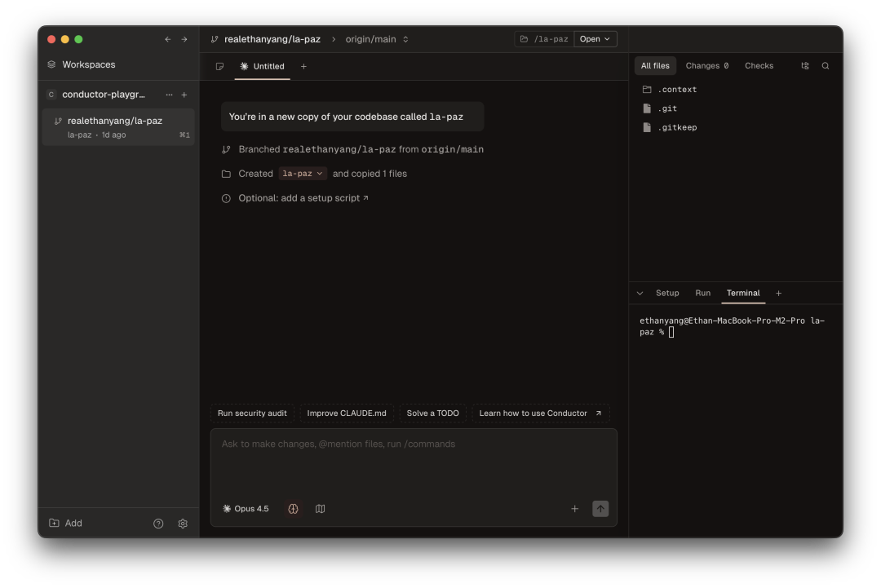Switch to the Untitled chat tab
The image size is (881, 588).
point(263,66)
